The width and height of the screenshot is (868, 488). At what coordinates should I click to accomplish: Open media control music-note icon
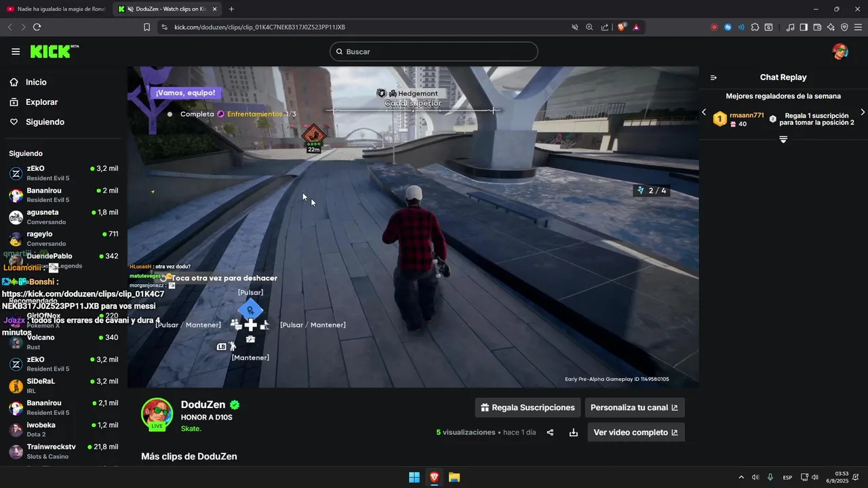[790, 27]
